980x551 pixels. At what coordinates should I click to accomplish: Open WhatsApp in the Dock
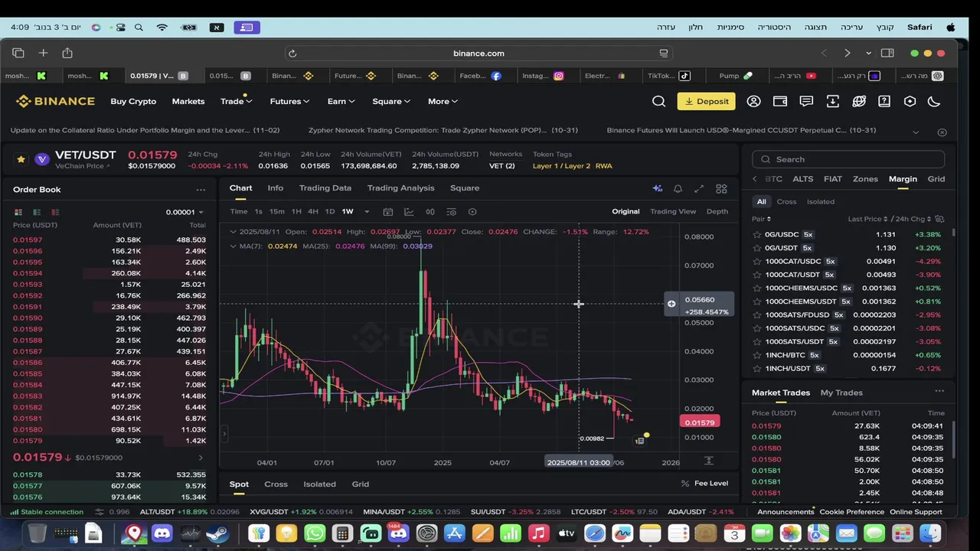(314, 533)
